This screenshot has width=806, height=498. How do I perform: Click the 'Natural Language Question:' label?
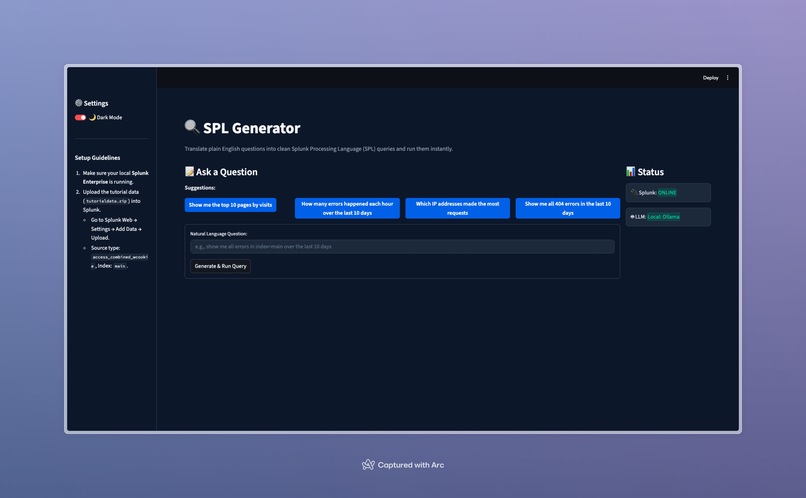coord(218,234)
